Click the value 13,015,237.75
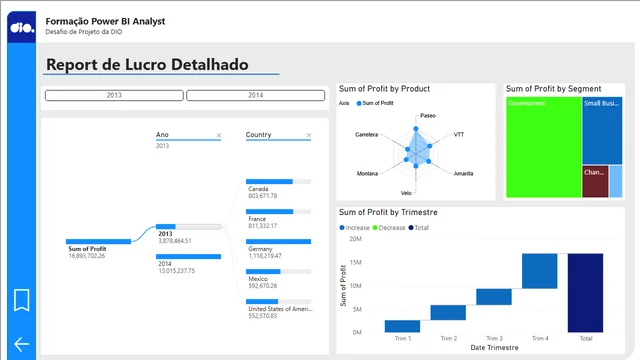The image size is (640, 360). [x=177, y=271]
